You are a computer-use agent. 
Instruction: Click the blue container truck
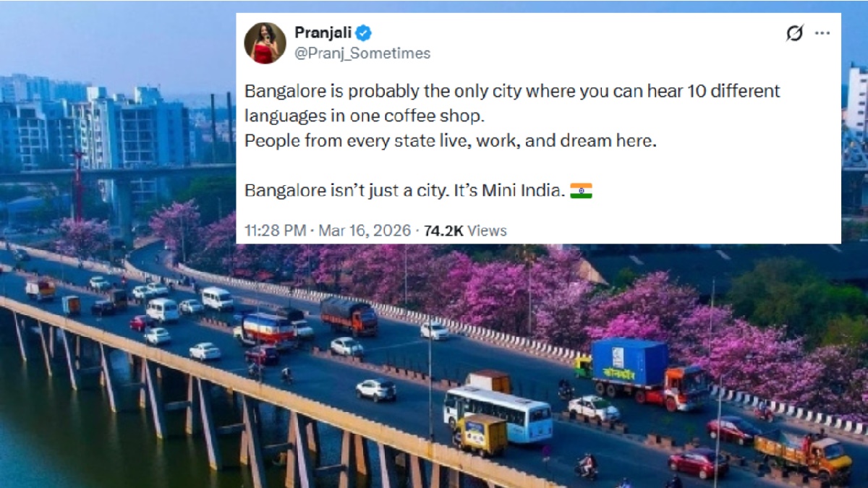coord(649,374)
